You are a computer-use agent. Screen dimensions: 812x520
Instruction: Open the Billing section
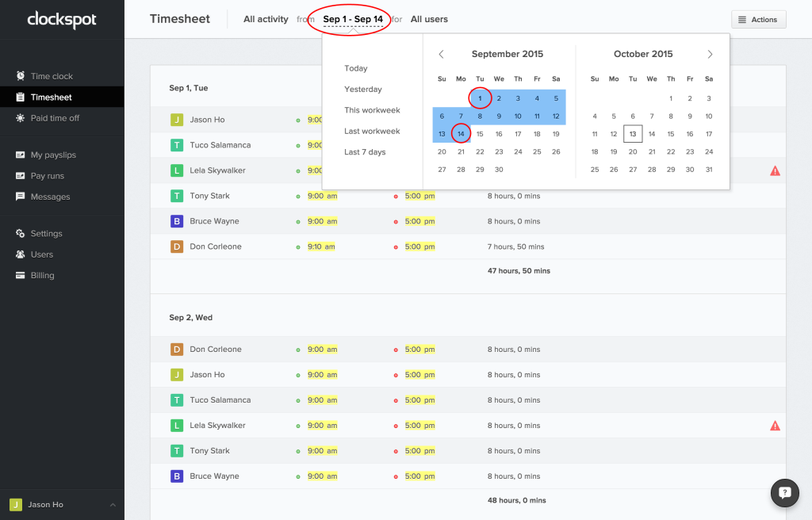[42, 275]
